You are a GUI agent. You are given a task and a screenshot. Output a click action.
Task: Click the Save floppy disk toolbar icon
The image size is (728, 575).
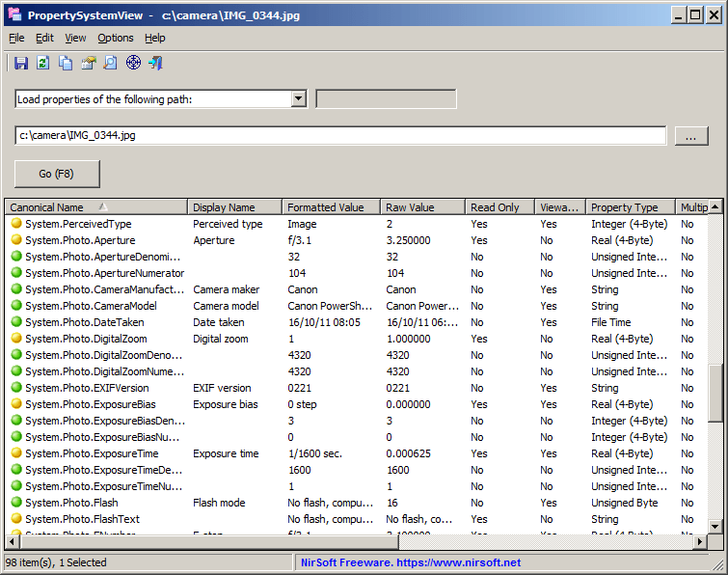pos(21,63)
